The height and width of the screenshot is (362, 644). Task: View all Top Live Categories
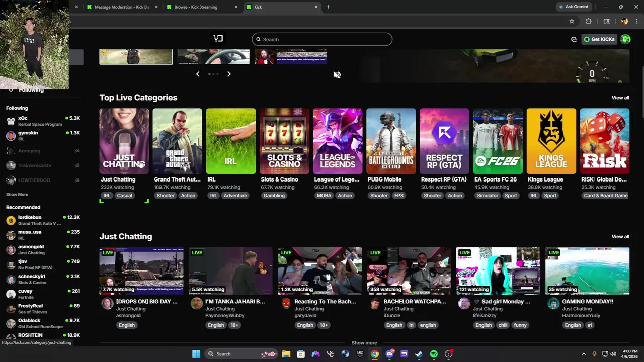(x=620, y=98)
